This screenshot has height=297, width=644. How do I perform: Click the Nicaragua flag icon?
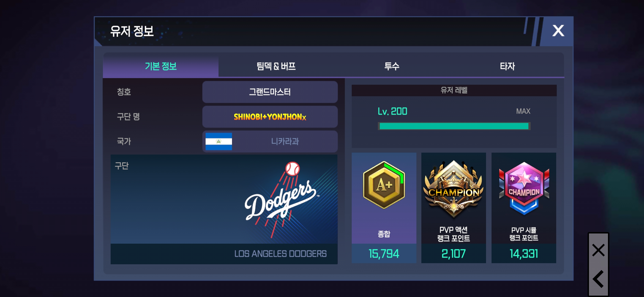click(x=219, y=141)
